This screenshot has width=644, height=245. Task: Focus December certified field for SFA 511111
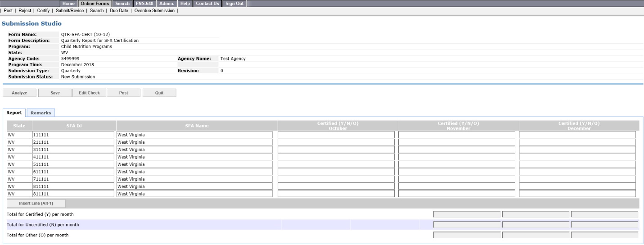(577, 164)
